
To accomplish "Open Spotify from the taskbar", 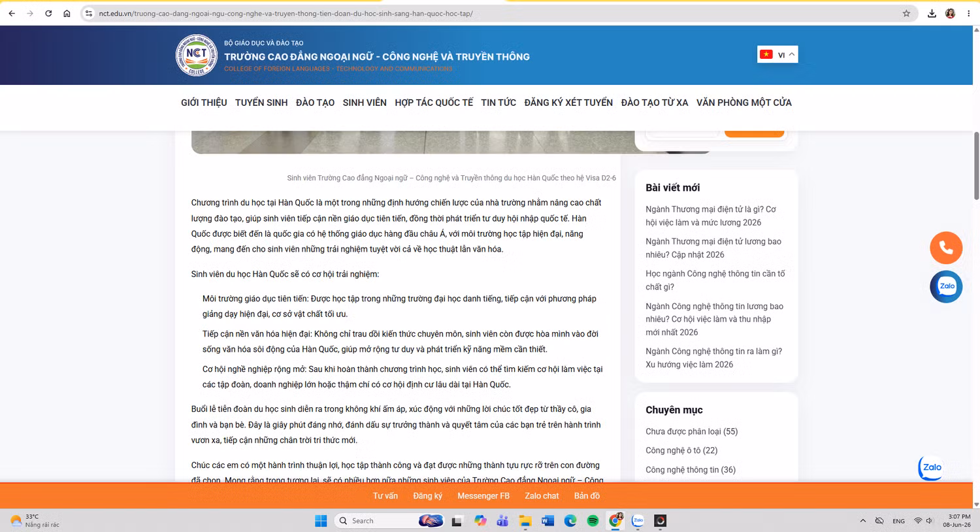I will (593, 521).
